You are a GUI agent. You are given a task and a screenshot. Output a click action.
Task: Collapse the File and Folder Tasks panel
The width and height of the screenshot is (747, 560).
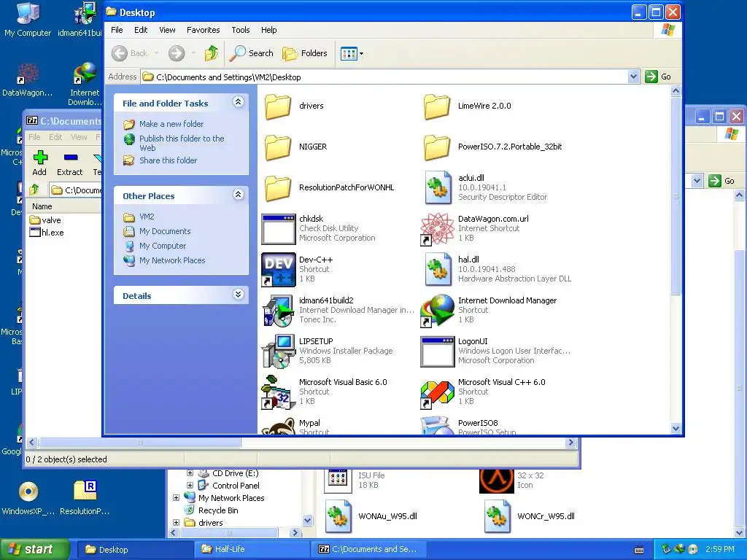239,102
